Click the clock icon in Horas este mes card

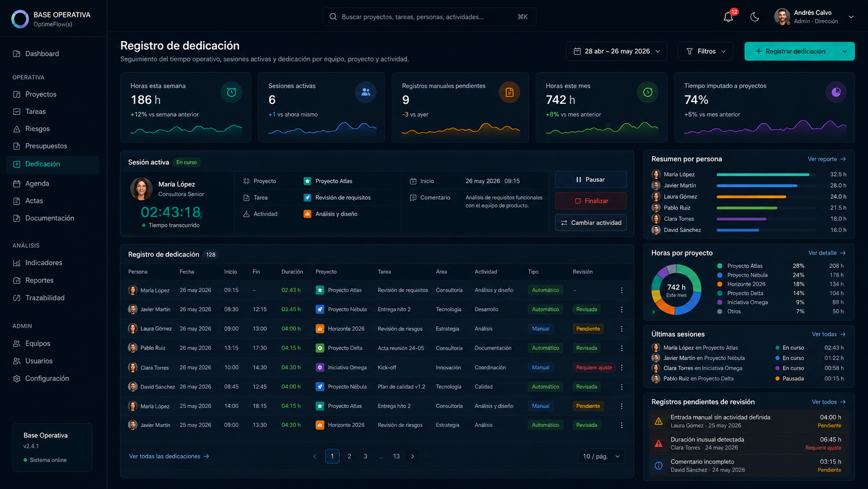(647, 92)
